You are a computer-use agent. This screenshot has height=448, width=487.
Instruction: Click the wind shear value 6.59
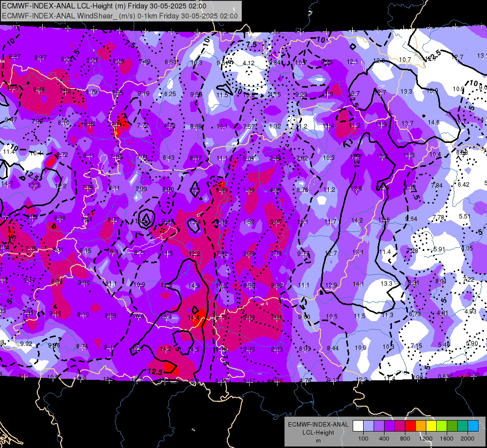[249, 285]
